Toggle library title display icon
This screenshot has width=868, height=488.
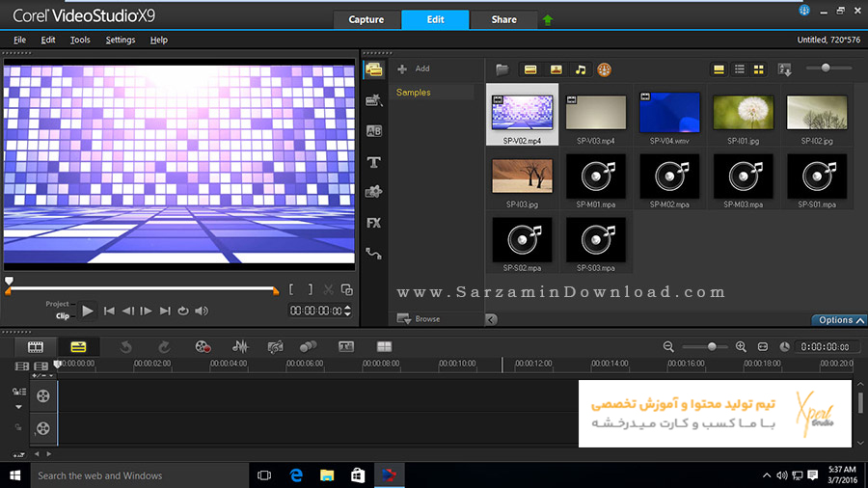point(719,69)
